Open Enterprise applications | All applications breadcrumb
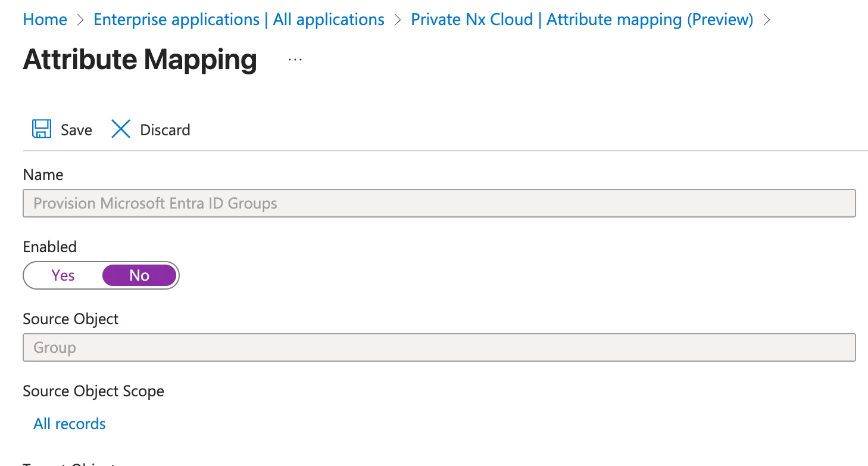868x466 pixels. click(x=239, y=20)
